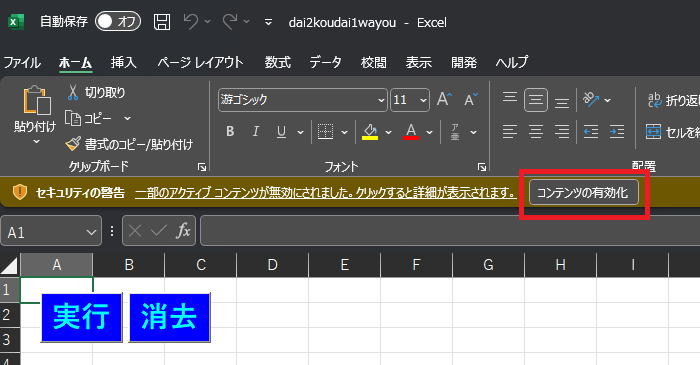The image size is (700, 365).
Task: Click the blue 実行 button on sheet
Action: pos(81,317)
